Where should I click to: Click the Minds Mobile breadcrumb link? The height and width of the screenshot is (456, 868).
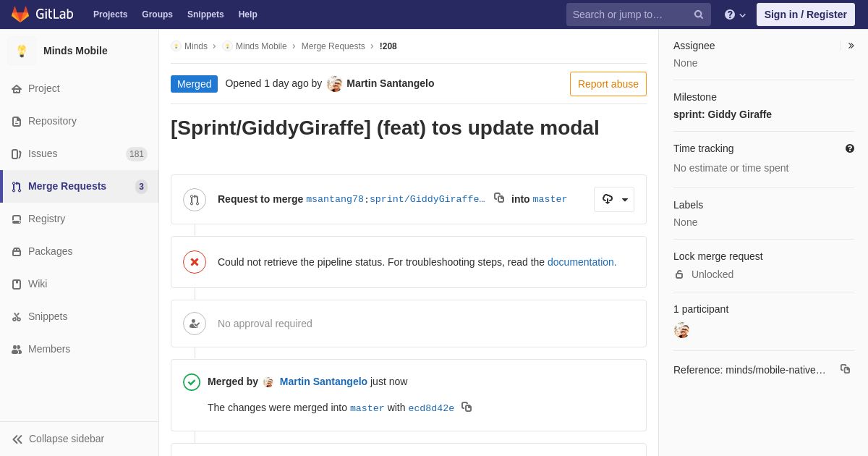261,46
